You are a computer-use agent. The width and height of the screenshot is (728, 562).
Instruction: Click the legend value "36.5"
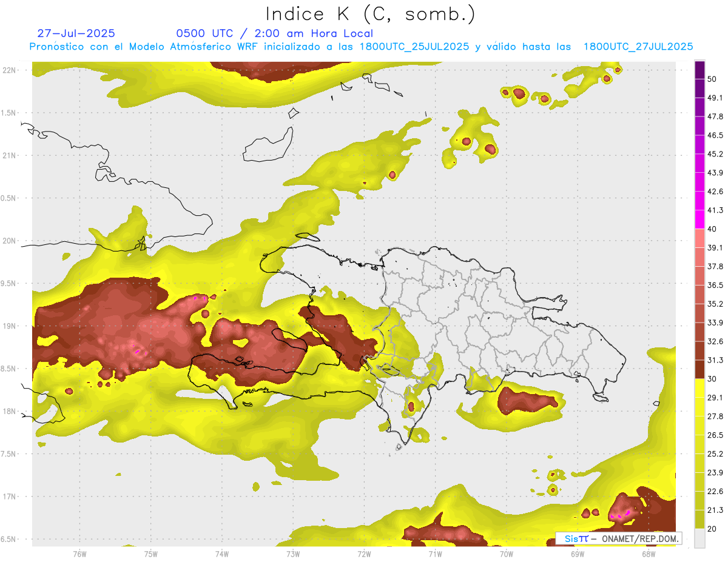[715, 285]
